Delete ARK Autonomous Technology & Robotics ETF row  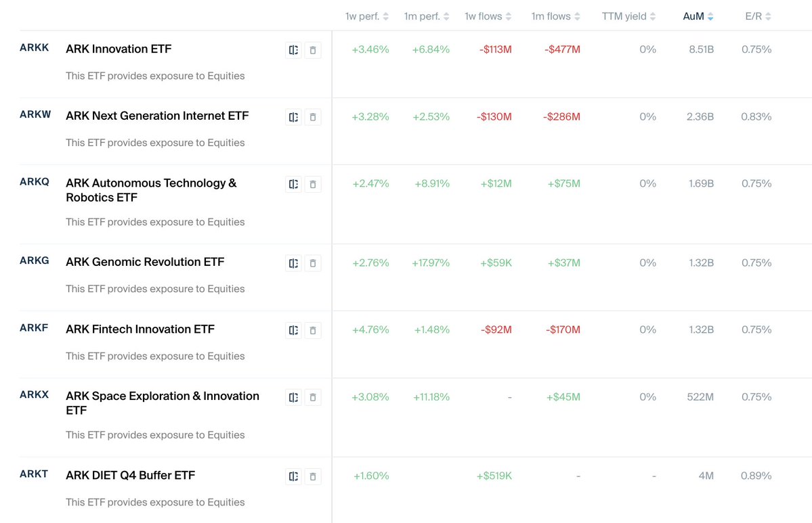[313, 184]
